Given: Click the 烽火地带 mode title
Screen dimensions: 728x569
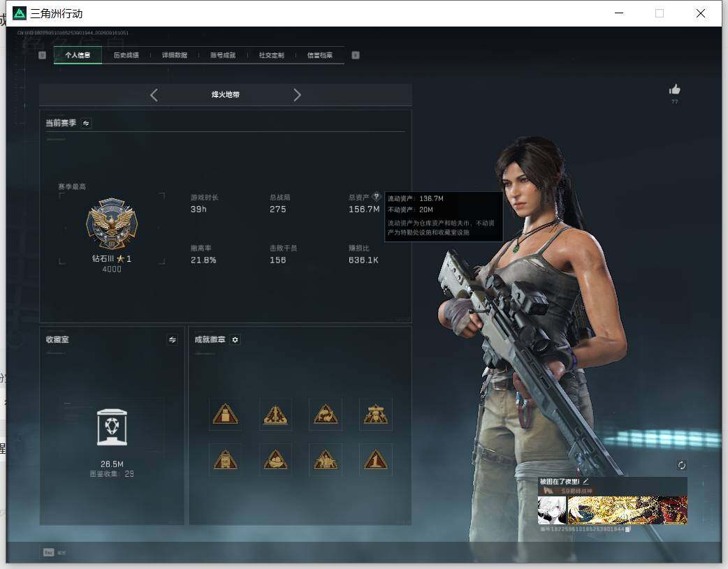Looking at the screenshot, I should (226, 95).
